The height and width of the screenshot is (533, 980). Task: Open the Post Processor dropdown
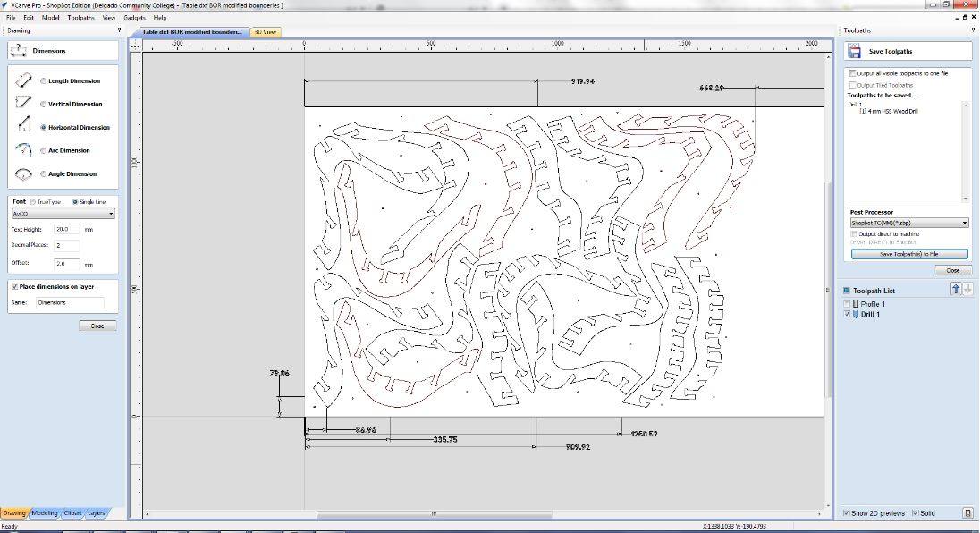tap(909, 223)
